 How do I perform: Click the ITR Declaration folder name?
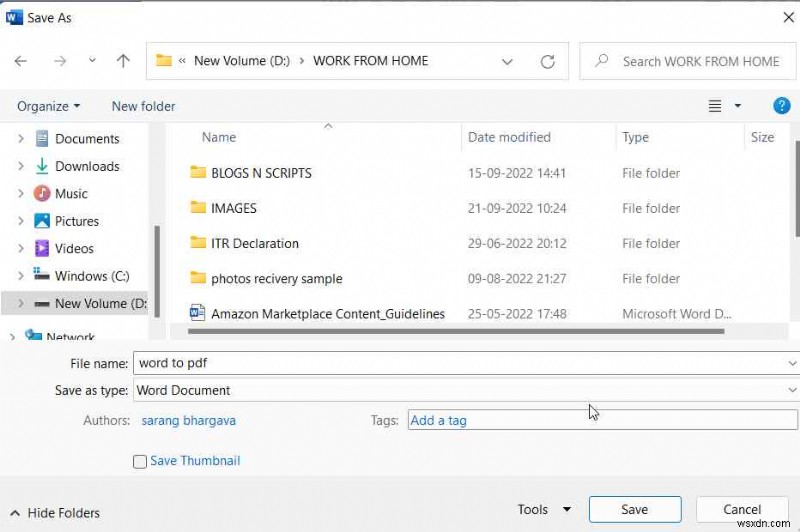pos(255,244)
